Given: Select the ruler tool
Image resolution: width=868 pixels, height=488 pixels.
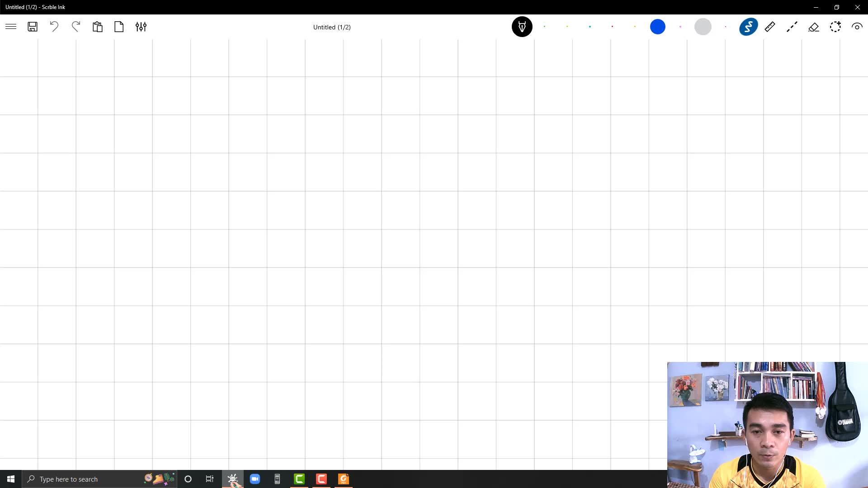Looking at the screenshot, I should click(770, 27).
